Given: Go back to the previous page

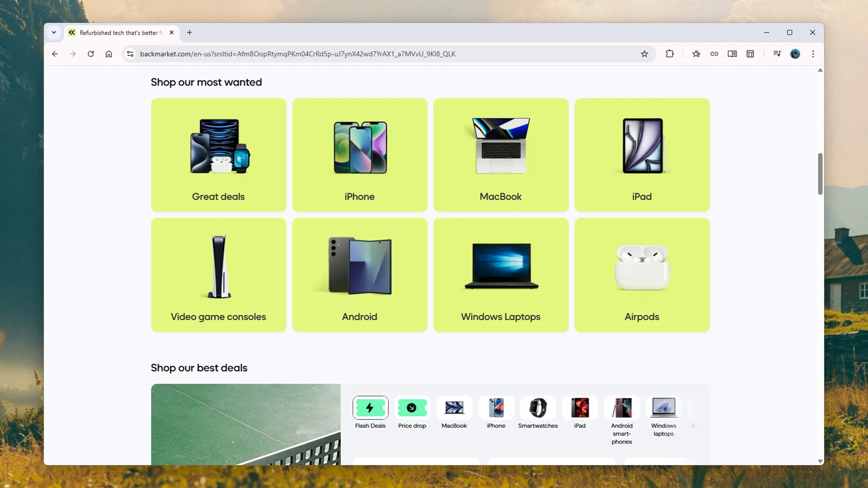Looking at the screenshot, I should (x=55, y=54).
